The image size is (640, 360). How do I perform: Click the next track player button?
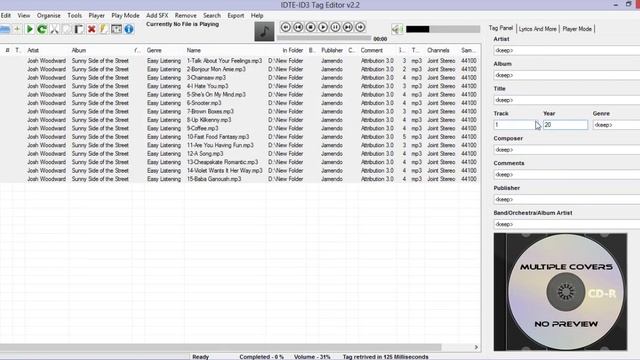[348, 27]
